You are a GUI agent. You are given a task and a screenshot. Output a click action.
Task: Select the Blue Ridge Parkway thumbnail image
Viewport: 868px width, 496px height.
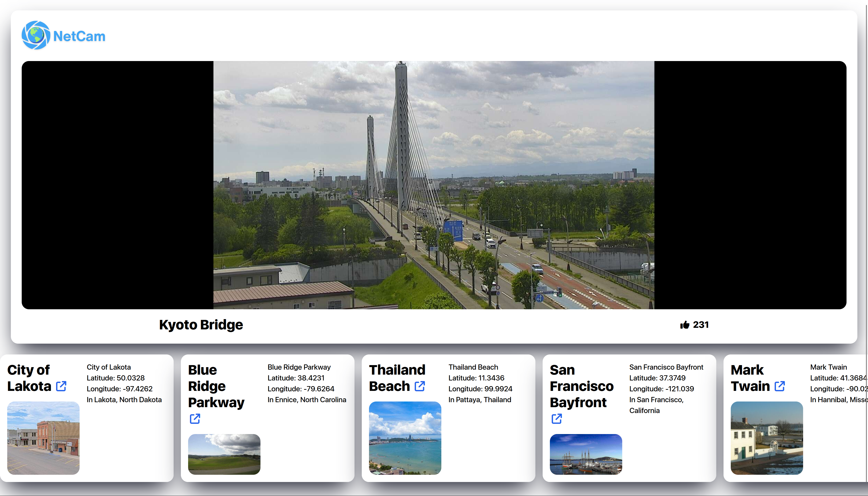coord(224,454)
